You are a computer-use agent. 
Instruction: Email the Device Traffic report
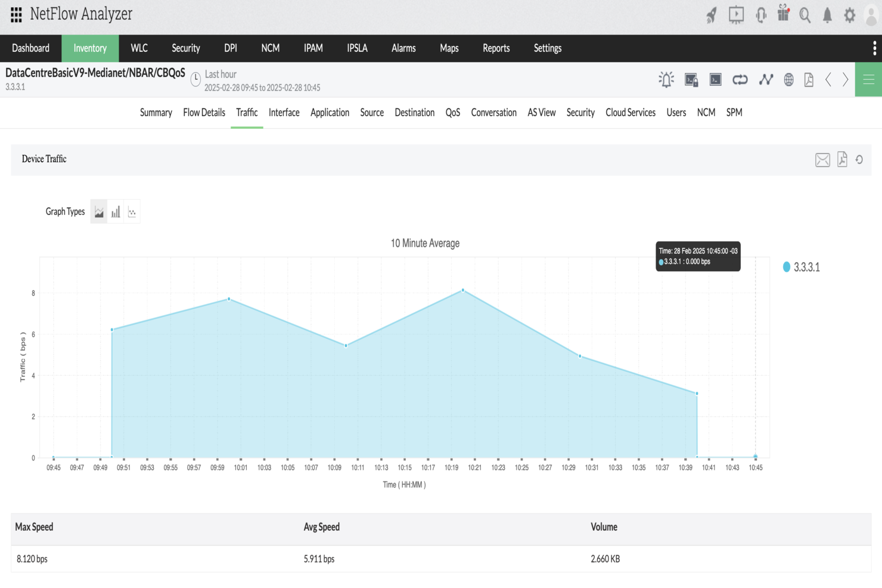click(822, 160)
